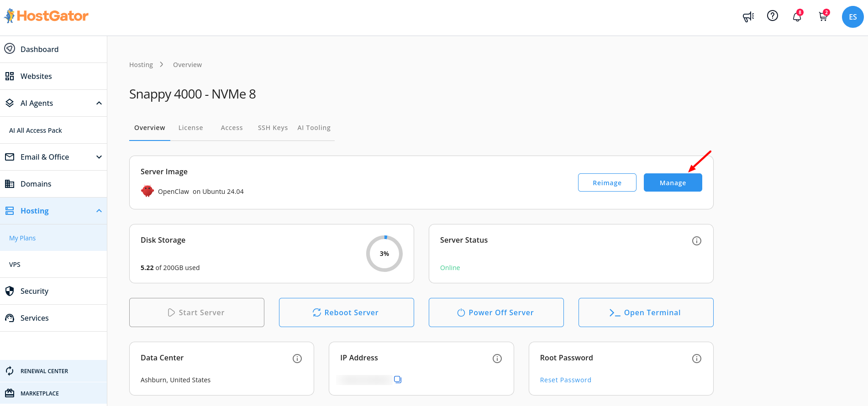
Task: Switch to the Access tab
Action: click(x=232, y=128)
